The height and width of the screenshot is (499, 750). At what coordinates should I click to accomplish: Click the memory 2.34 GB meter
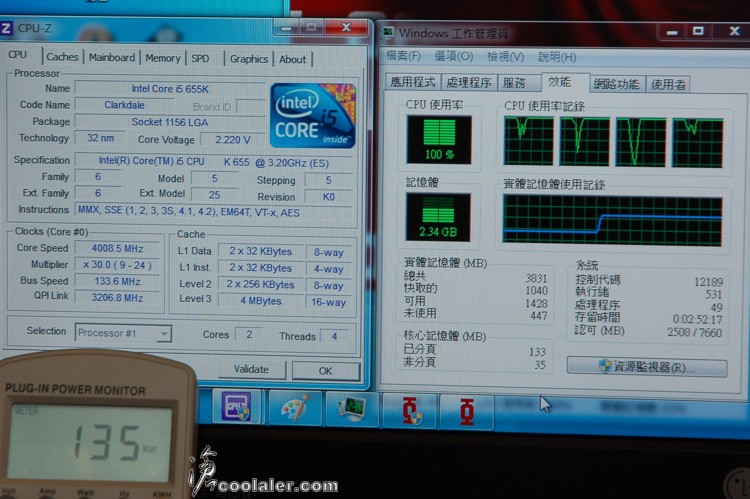438,217
